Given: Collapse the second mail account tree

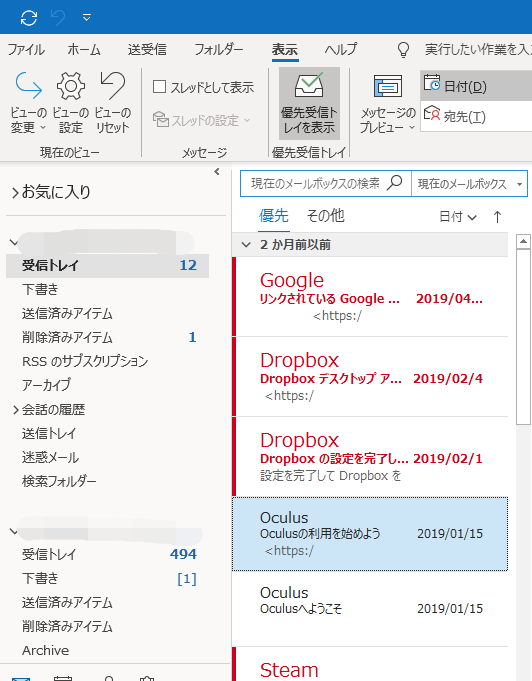Looking at the screenshot, I should (x=13, y=531).
